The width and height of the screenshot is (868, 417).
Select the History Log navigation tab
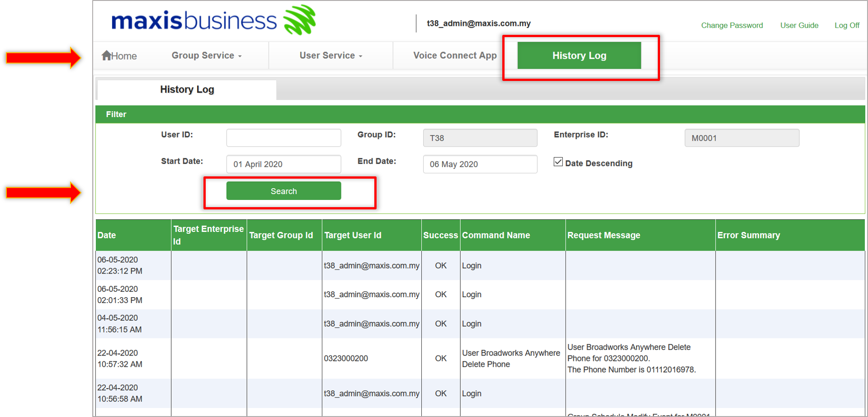click(x=579, y=56)
